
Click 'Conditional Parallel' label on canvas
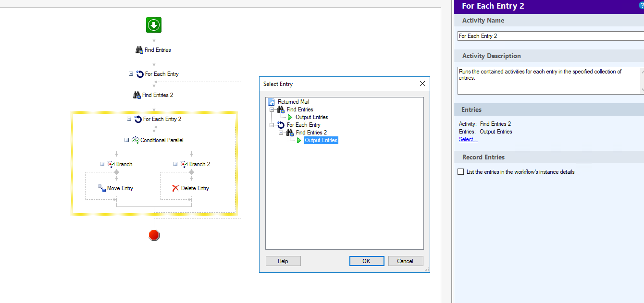point(162,140)
